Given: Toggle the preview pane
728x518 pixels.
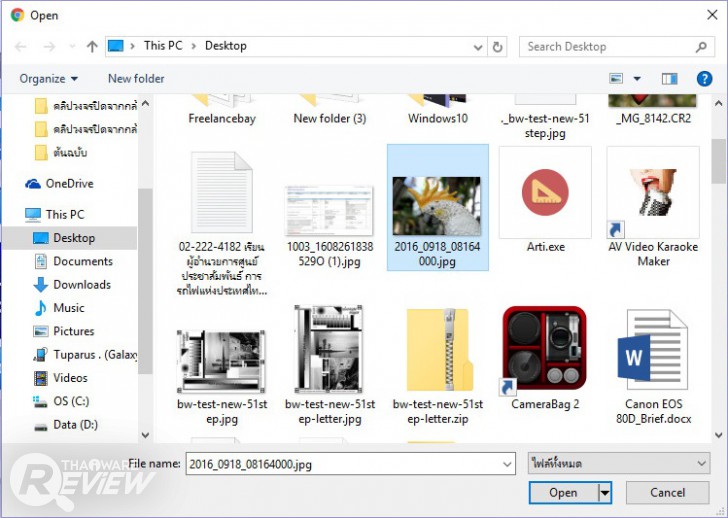Looking at the screenshot, I should pos(670,78).
